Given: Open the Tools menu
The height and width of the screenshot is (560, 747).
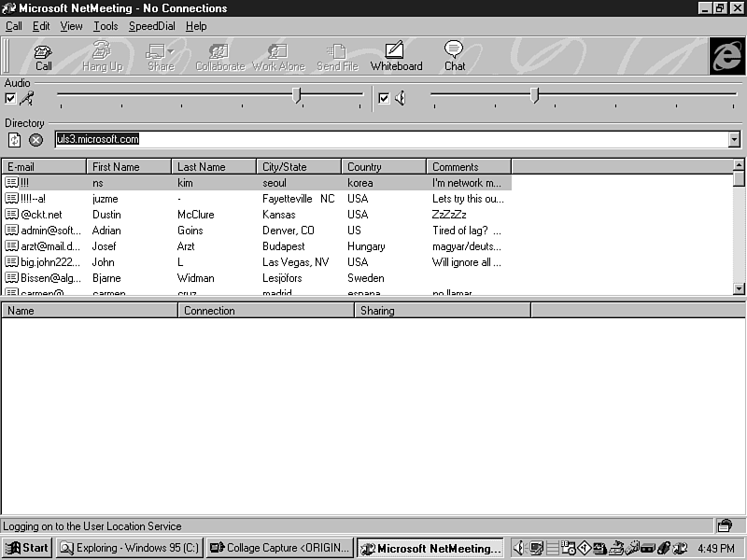Looking at the screenshot, I should (x=106, y=26).
